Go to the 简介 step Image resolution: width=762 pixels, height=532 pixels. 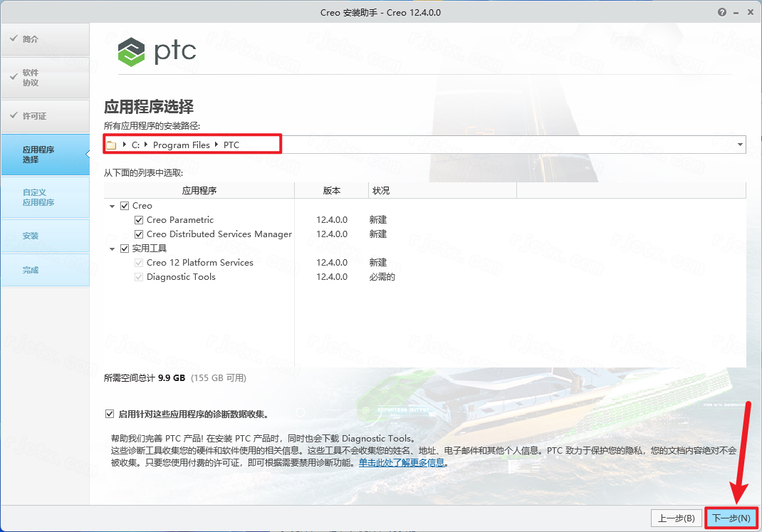coord(45,39)
